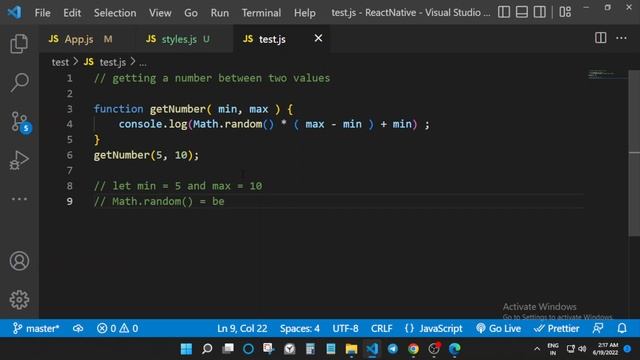Open the Explorer view in activity bar
The height and width of the screenshot is (360, 640).
[x=19, y=44]
